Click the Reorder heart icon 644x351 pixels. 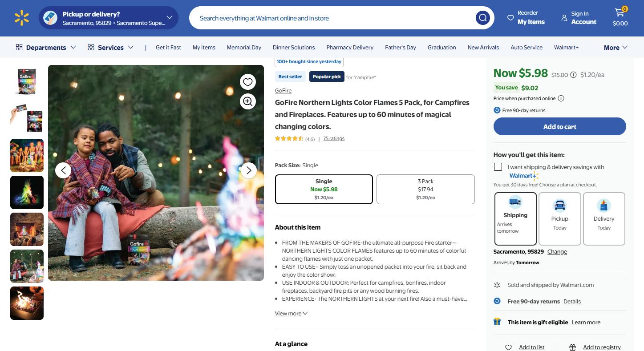point(510,18)
